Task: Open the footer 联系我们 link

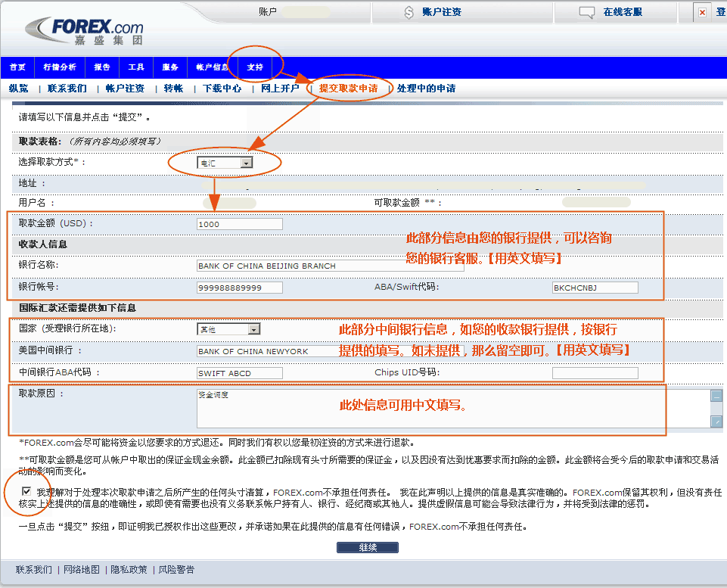Action: tap(34, 569)
